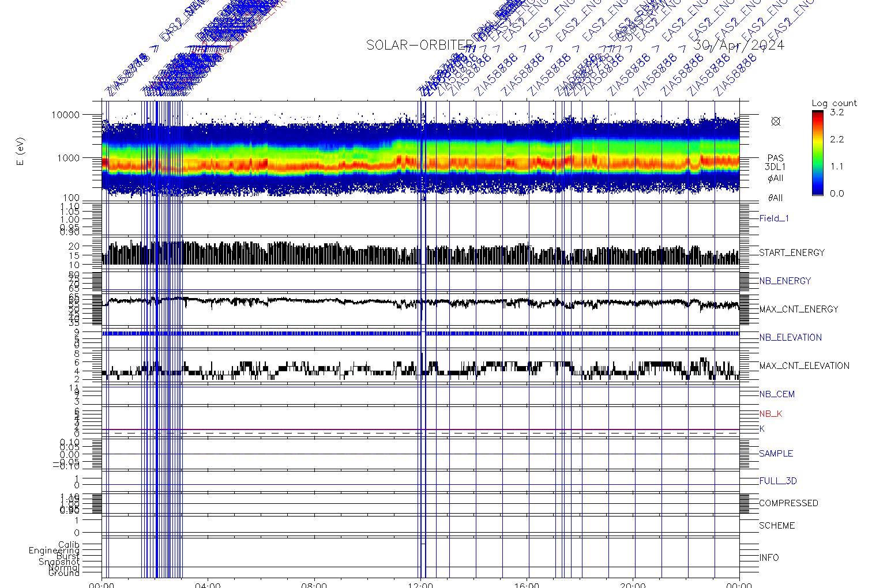Image resolution: width=872 pixels, height=588 pixels.
Task: Click the φAll azimuth label
Action: (775, 178)
